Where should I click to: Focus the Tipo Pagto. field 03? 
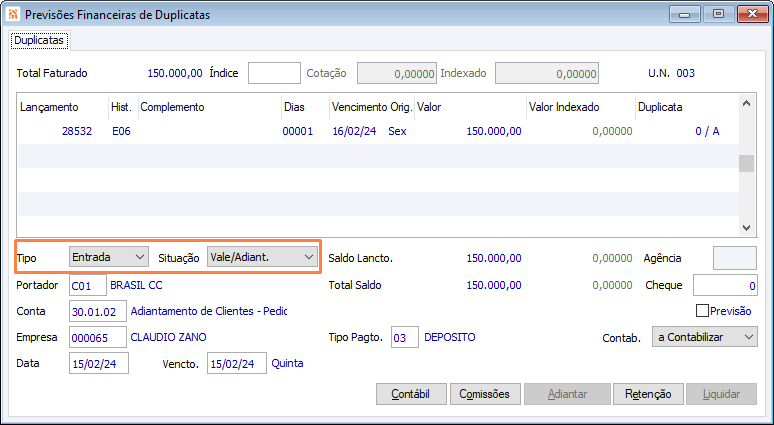pos(405,337)
